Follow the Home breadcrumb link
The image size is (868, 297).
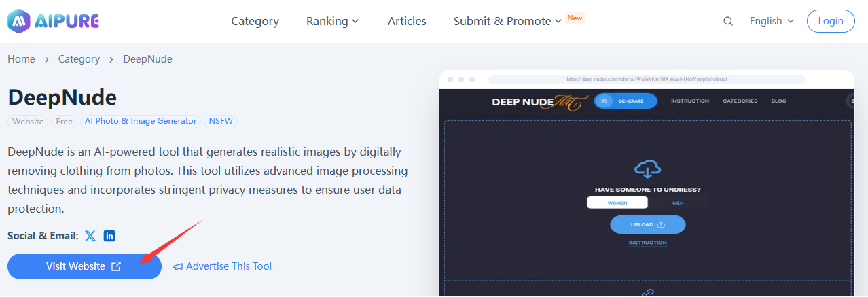[x=21, y=59]
